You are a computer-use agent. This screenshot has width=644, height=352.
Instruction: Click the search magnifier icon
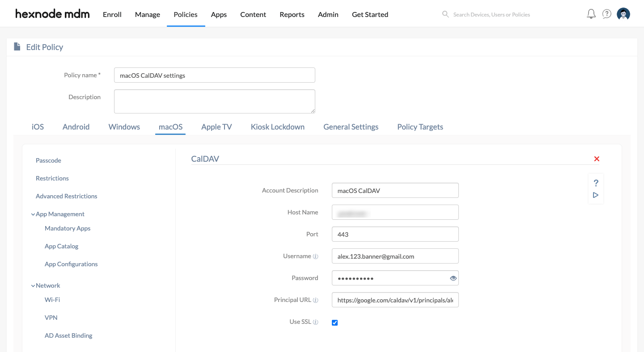pos(445,14)
